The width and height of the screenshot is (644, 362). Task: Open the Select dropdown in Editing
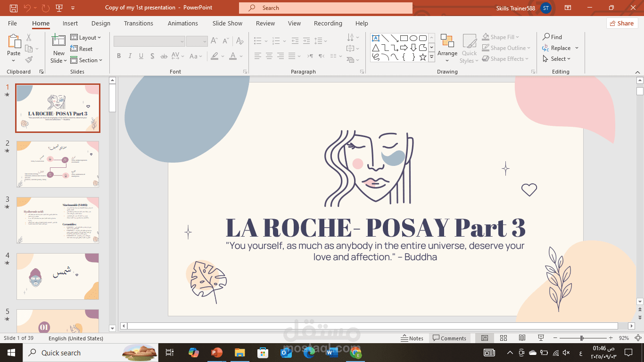(x=556, y=59)
